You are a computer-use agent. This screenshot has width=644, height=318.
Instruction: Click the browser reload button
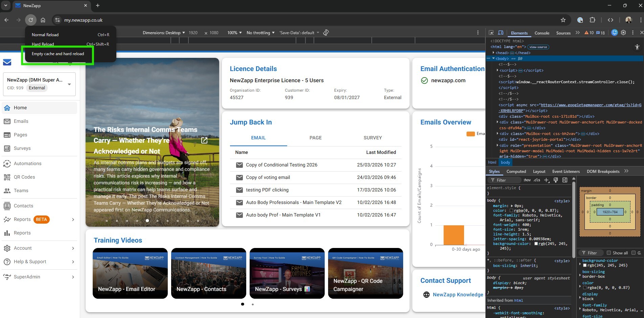(x=31, y=20)
